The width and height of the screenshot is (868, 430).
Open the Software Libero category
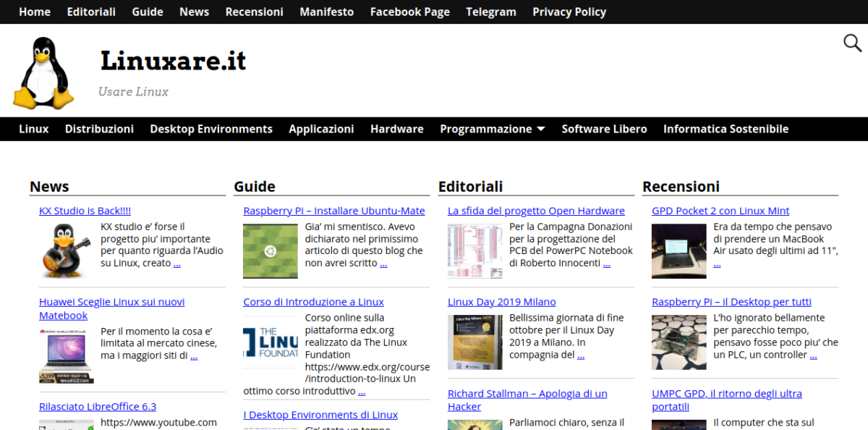click(605, 129)
